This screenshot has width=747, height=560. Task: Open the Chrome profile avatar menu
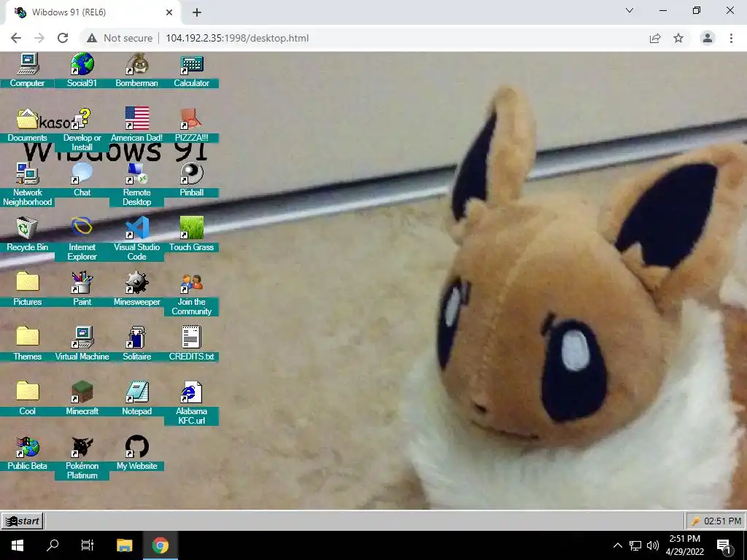click(708, 38)
